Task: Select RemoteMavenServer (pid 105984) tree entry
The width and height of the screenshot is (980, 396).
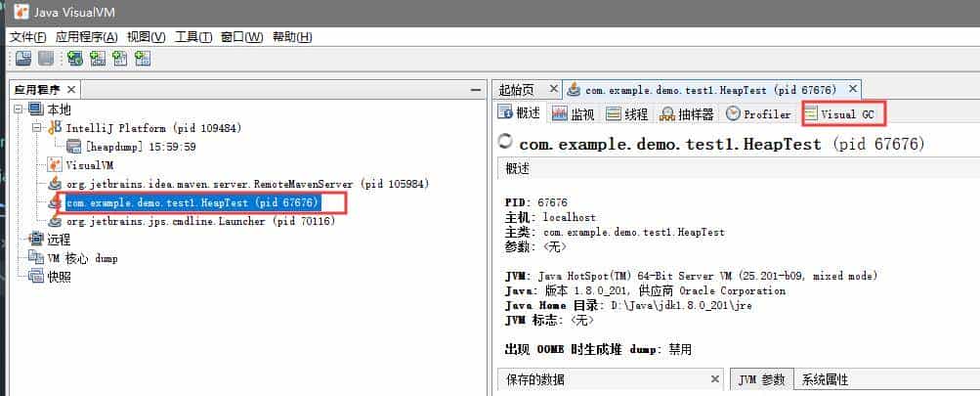Action: [247, 184]
